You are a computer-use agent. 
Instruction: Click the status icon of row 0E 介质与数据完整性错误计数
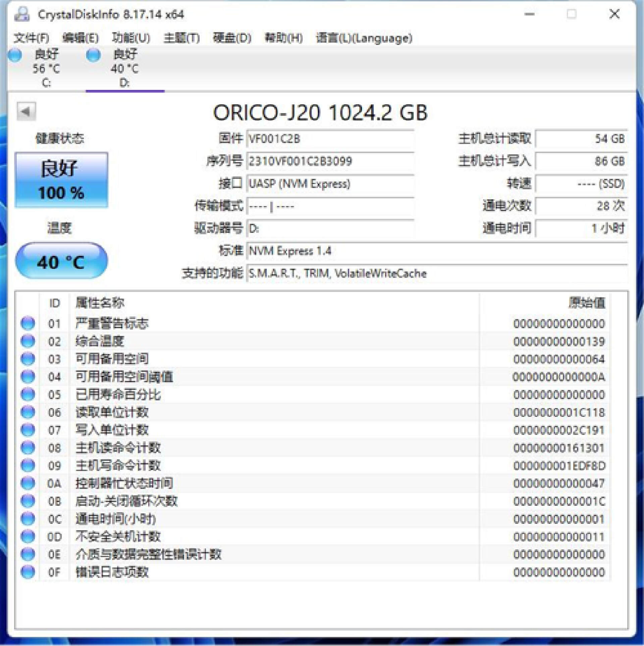tap(28, 554)
